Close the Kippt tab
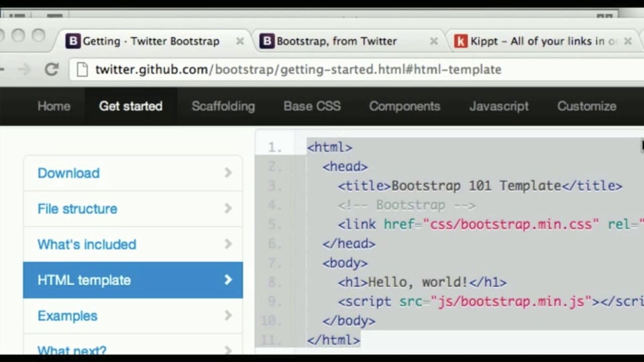The image size is (644, 362). point(628,41)
